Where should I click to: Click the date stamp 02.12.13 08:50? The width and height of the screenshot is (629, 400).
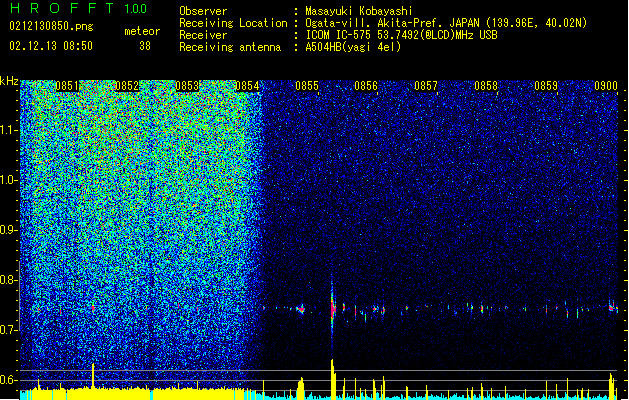click(51, 46)
